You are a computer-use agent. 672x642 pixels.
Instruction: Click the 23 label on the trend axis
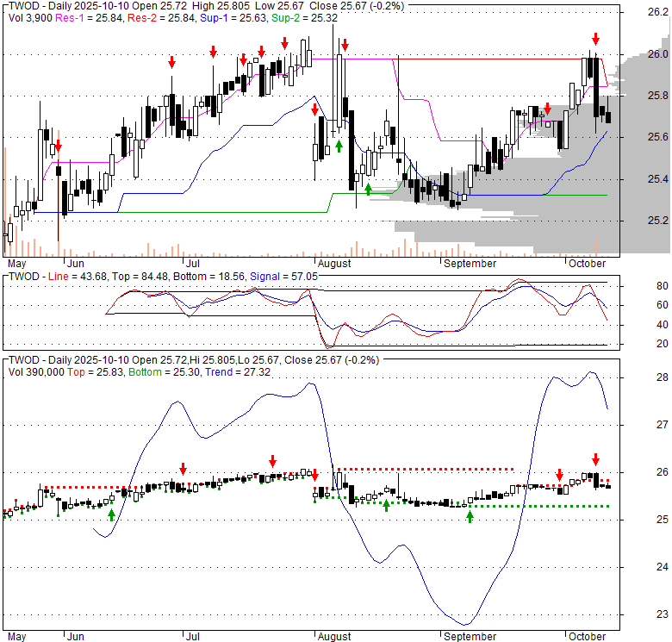(663, 614)
